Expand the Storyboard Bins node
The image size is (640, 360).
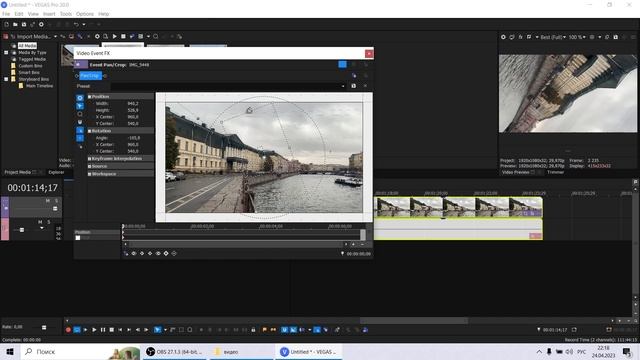(x=6, y=79)
